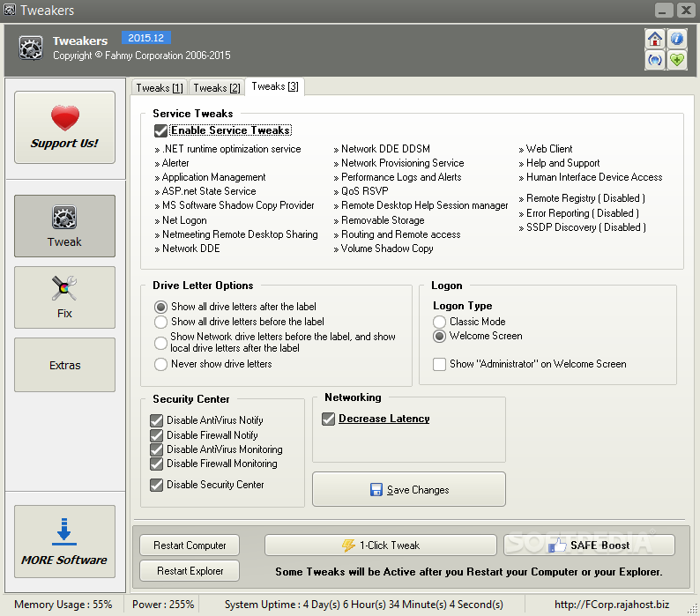The height and width of the screenshot is (616, 700).
Task: Click Volume Shadow Copy entry
Action: (x=384, y=249)
